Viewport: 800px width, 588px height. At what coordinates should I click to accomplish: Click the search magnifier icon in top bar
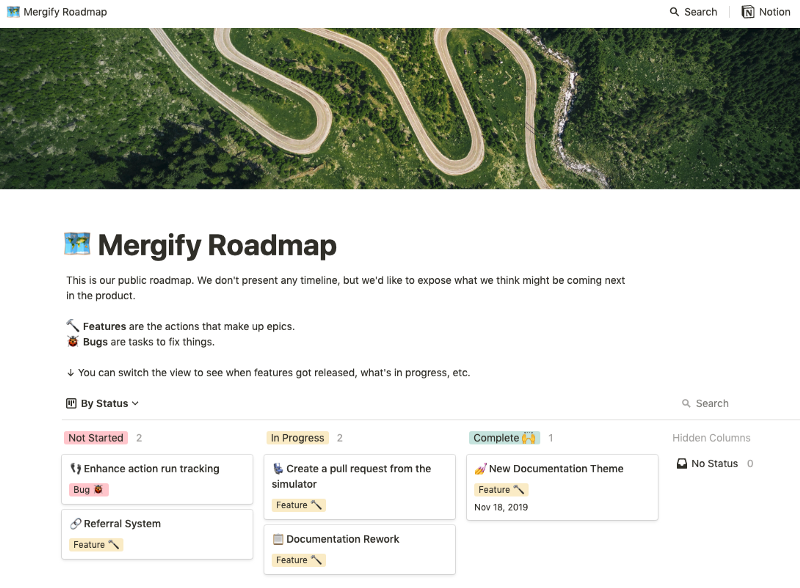tap(674, 12)
